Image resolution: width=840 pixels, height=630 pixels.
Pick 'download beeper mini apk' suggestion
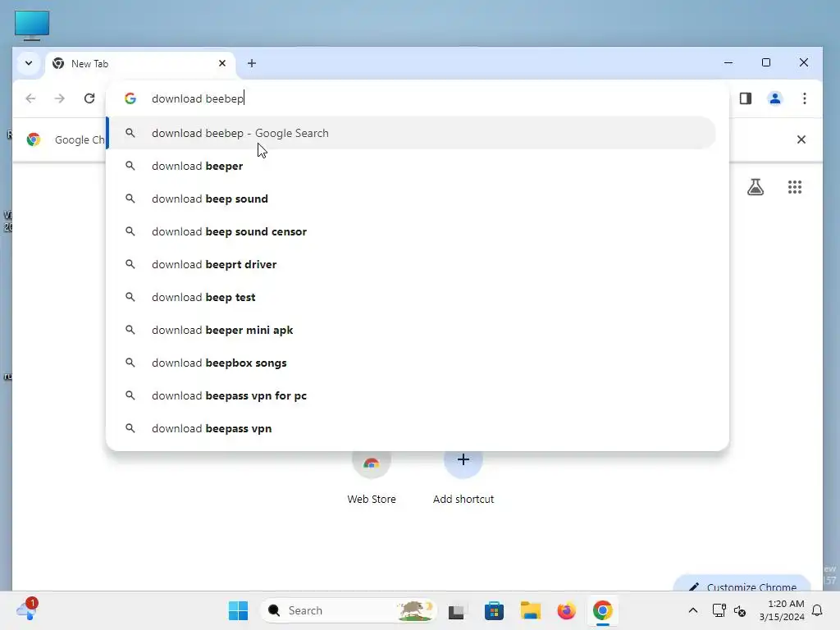(412, 330)
